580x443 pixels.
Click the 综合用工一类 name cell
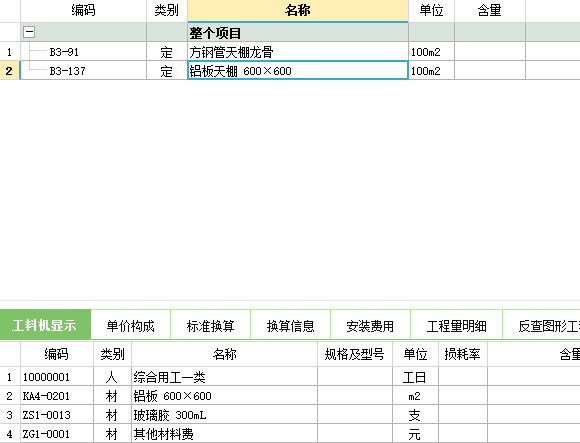(225, 377)
